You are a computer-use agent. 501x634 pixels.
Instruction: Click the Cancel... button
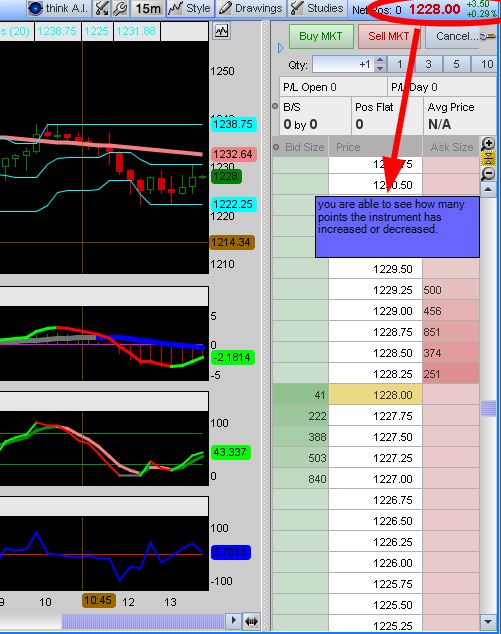454,36
